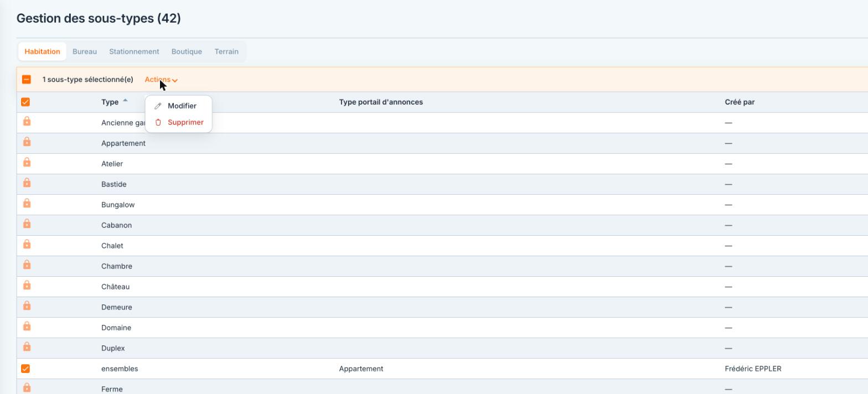Click the lock icon beside Domaine
Image resolution: width=868 pixels, height=394 pixels.
click(27, 326)
